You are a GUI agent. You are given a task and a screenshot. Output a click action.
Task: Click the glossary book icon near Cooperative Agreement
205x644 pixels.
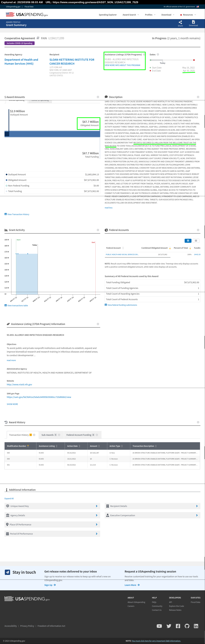pyautogui.click(x=38, y=38)
